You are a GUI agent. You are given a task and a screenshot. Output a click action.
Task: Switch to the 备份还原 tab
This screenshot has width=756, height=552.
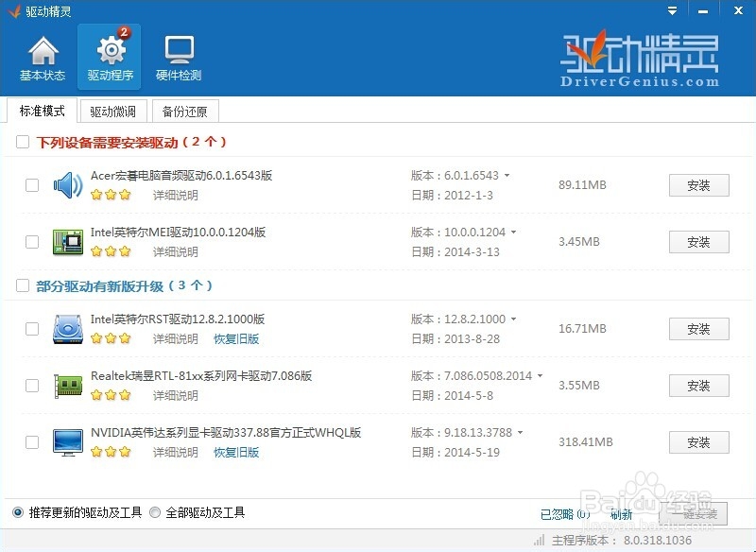185,112
